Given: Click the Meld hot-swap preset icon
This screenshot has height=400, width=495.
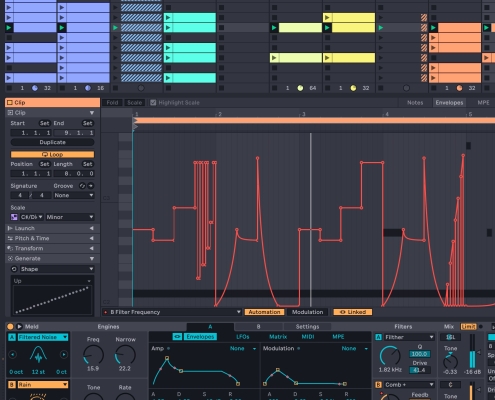Looking at the screenshot, I should [x=19, y=327].
